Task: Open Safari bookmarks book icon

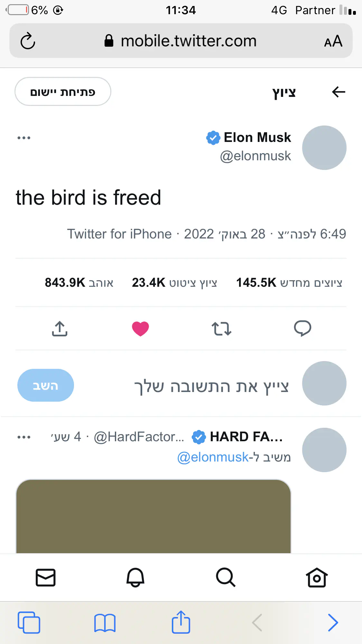Action: tap(105, 623)
